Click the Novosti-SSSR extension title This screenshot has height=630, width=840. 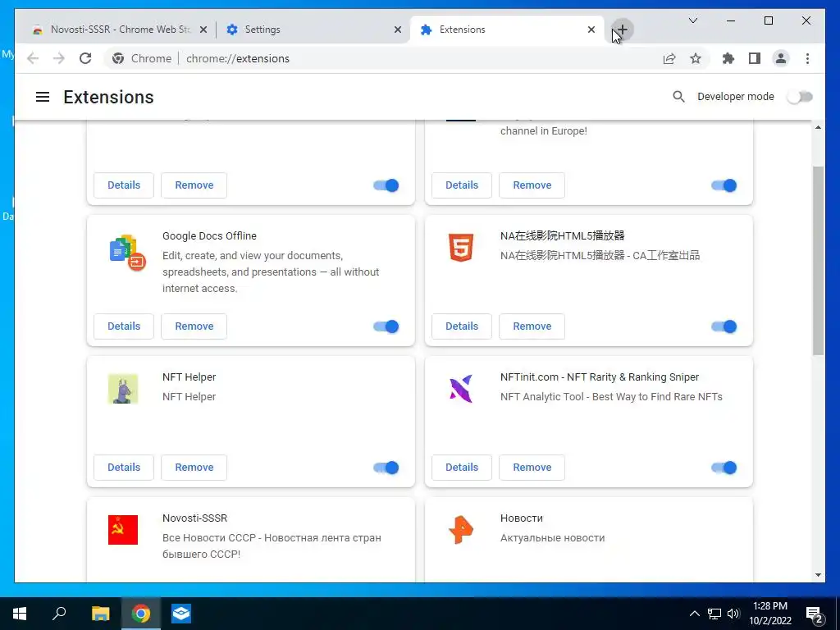pos(195,518)
